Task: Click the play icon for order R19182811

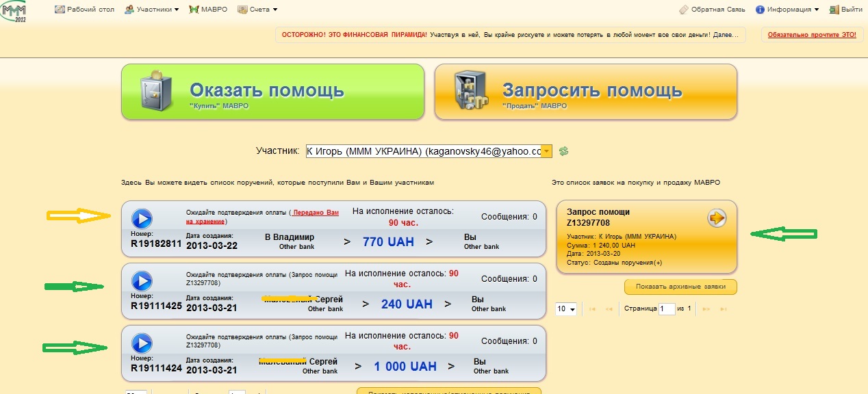Action: 142,219
